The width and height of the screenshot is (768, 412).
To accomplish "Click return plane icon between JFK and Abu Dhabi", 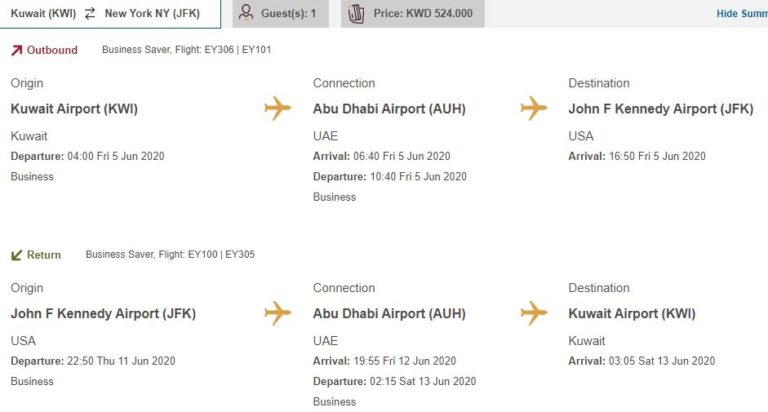I will coord(277,313).
